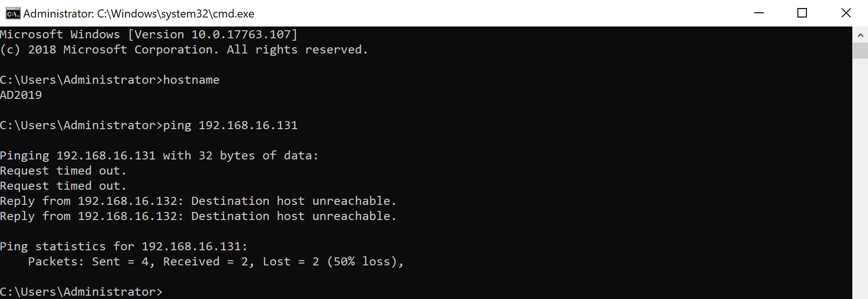This screenshot has width=868, height=299.
Task: Click the first "Request timed out" line
Action: pos(63,171)
